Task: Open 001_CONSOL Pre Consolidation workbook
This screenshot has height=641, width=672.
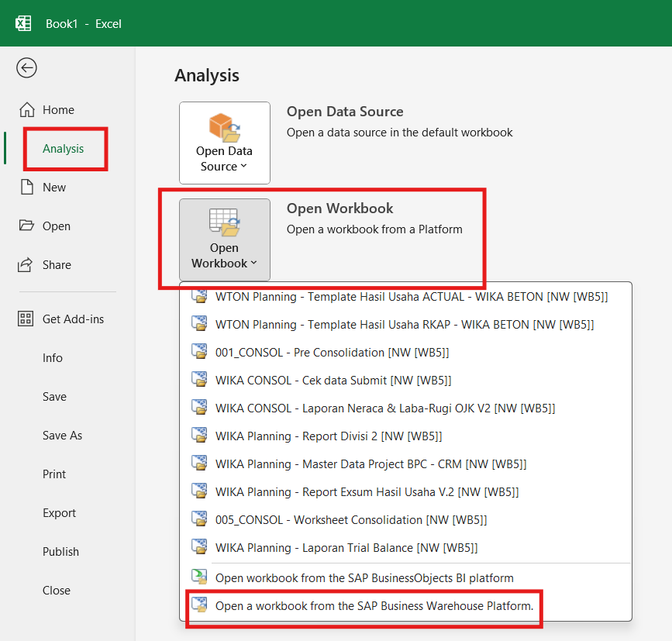Action: point(332,353)
